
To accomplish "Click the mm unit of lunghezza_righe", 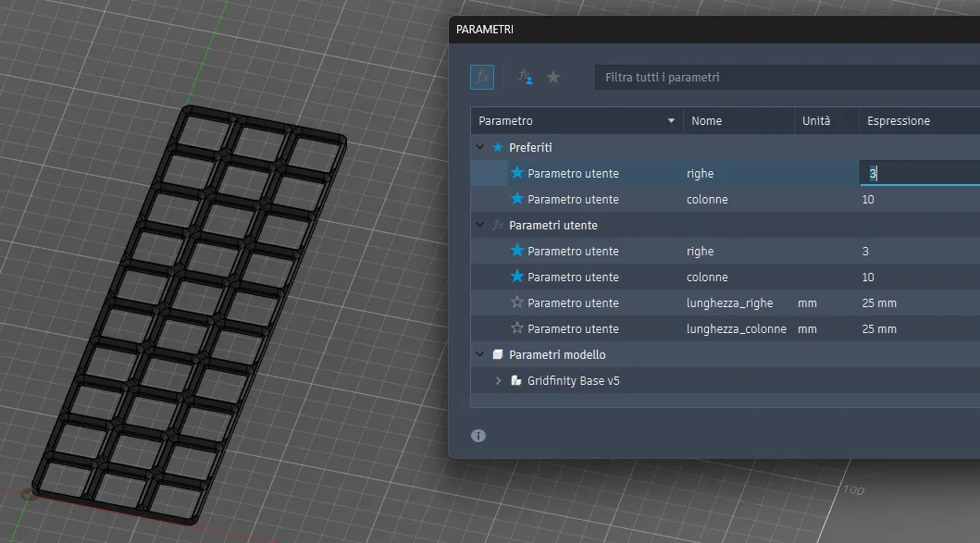I will pos(808,303).
